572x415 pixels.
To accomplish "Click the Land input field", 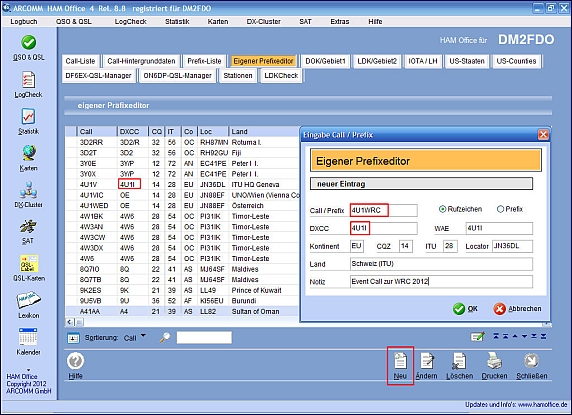I will [441, 264].
